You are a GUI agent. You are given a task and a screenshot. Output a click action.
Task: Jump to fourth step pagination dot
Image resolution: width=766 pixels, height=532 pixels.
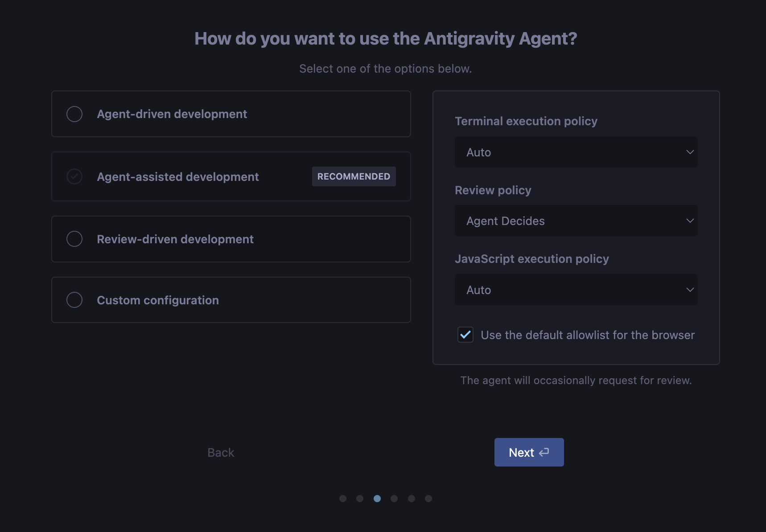coord(394,499)
